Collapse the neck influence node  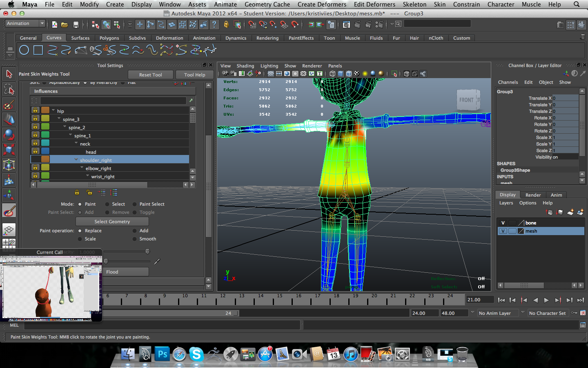tap(76, 143)
